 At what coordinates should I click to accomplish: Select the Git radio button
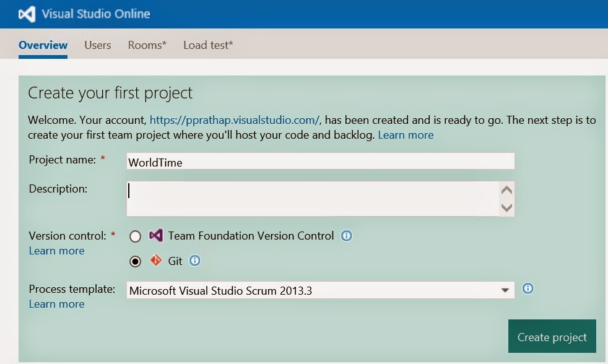point(136,262)
